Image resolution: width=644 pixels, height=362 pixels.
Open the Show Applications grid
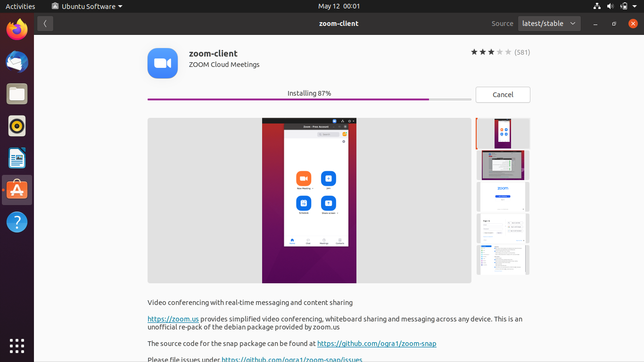point(17,346)
